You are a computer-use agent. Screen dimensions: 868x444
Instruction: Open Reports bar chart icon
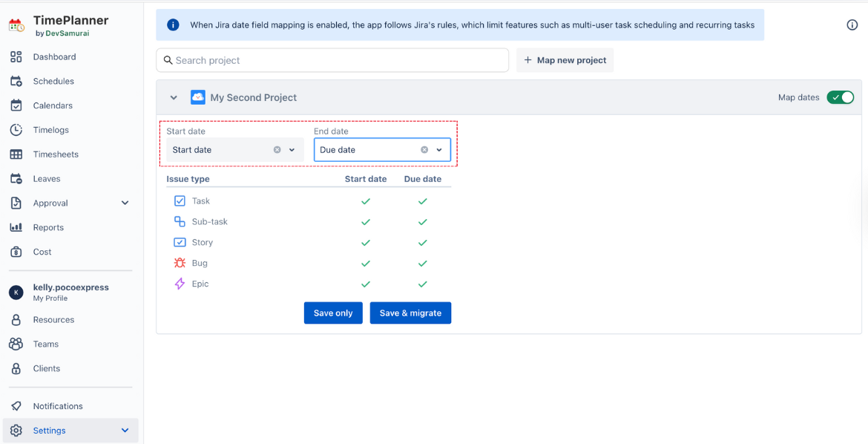click(16, 228)
